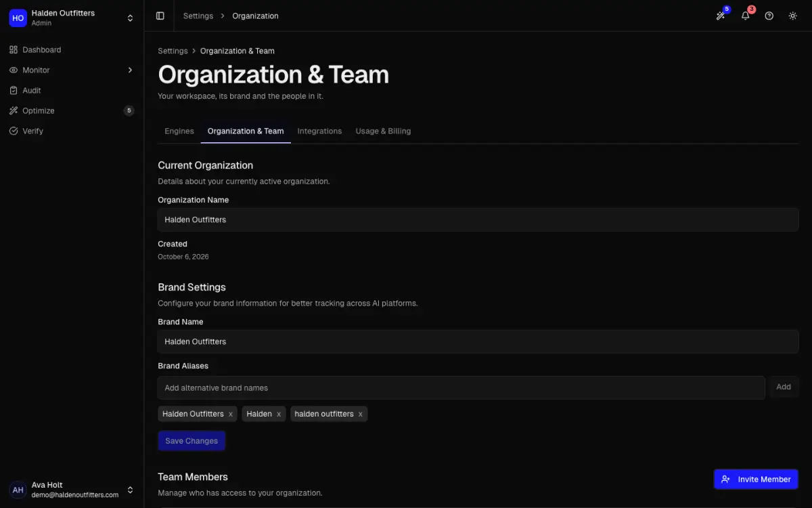812x508 pixels.
Task: Click Organization in the top breadcrumb
Action: pos(255,16)
